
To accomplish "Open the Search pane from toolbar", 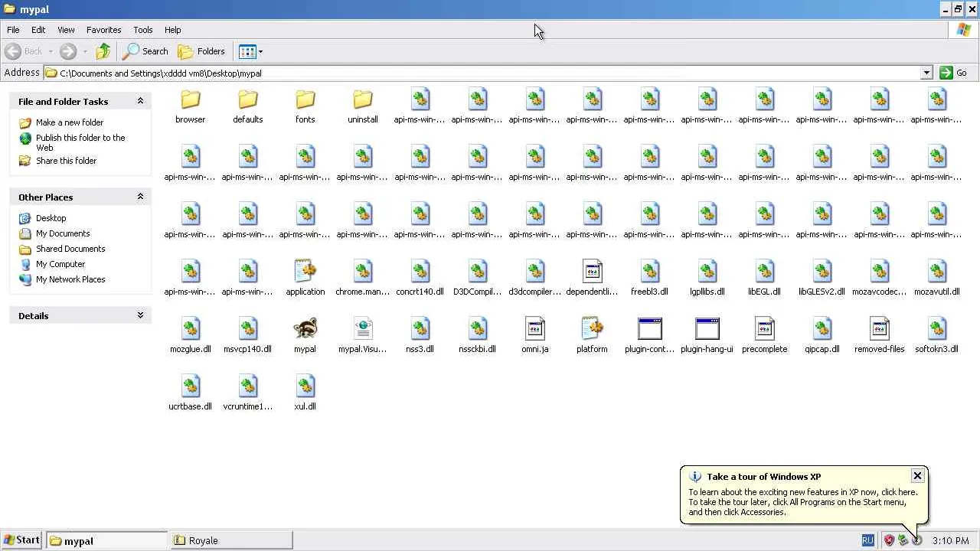I will [145, 51].
